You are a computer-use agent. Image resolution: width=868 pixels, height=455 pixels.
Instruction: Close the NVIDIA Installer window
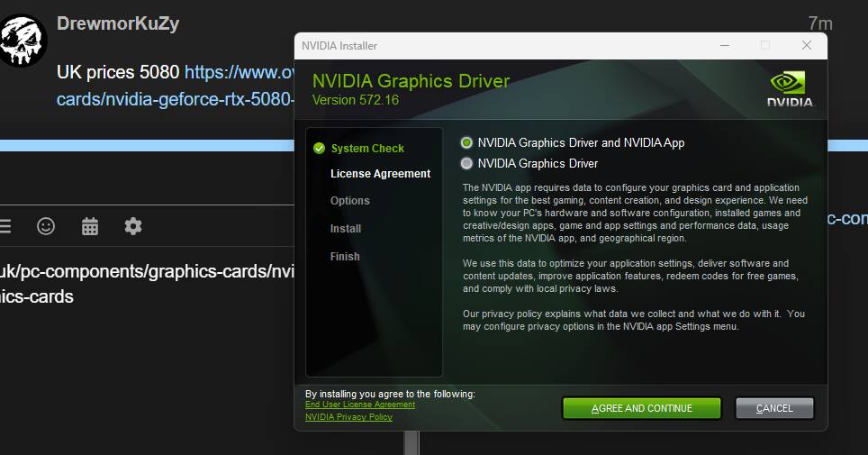[807, 45]
